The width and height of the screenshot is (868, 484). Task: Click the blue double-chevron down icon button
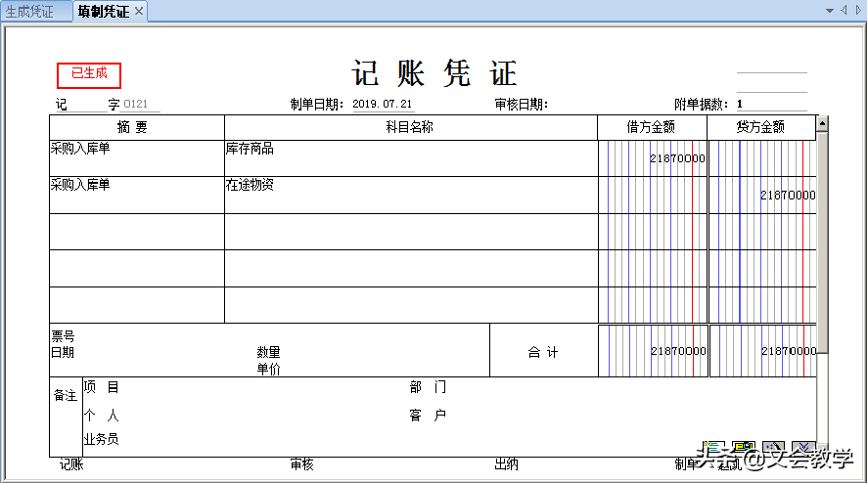coord(803,447)
